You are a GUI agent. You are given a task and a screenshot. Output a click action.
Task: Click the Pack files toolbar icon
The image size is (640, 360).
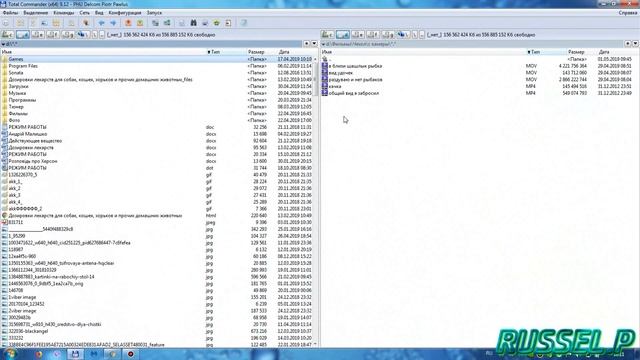[128, 23]
